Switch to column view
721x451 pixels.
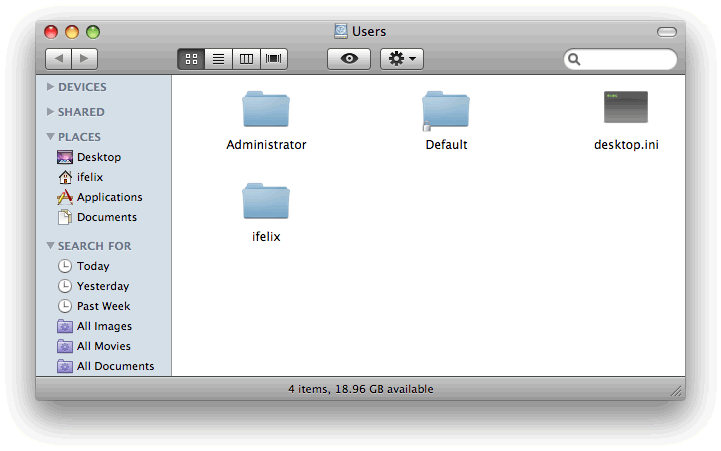[x=246, y=59]
